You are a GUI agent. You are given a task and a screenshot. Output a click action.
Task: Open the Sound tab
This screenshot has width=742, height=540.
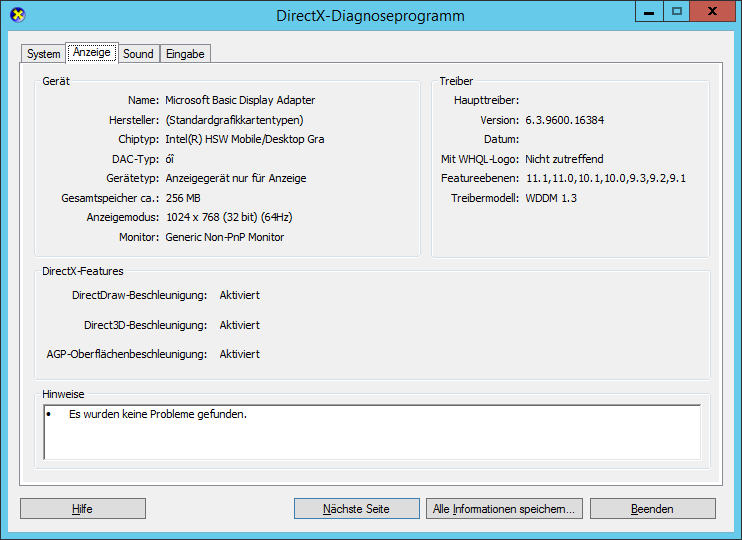pyautogui.click(x=138, y=54)
